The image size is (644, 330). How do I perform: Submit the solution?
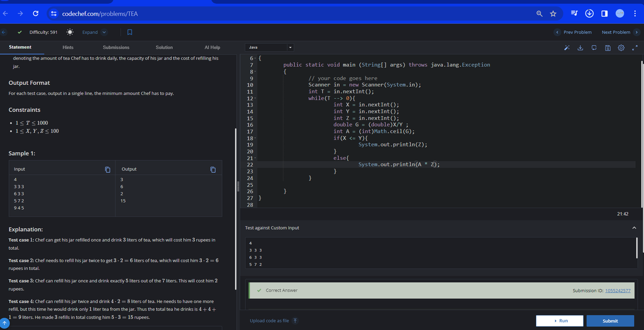610,321
